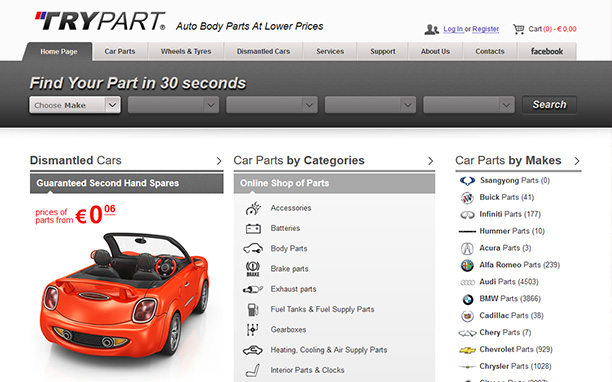This screenshot has width=612, height=382.
Task: Open Interior Parts & Clocks link
Action: (308, 370)
